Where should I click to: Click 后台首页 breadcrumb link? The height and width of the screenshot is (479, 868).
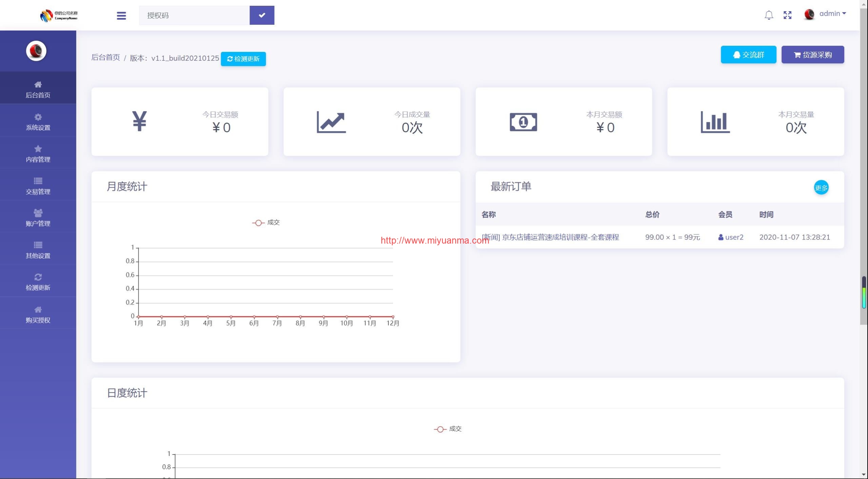(105, 57)
